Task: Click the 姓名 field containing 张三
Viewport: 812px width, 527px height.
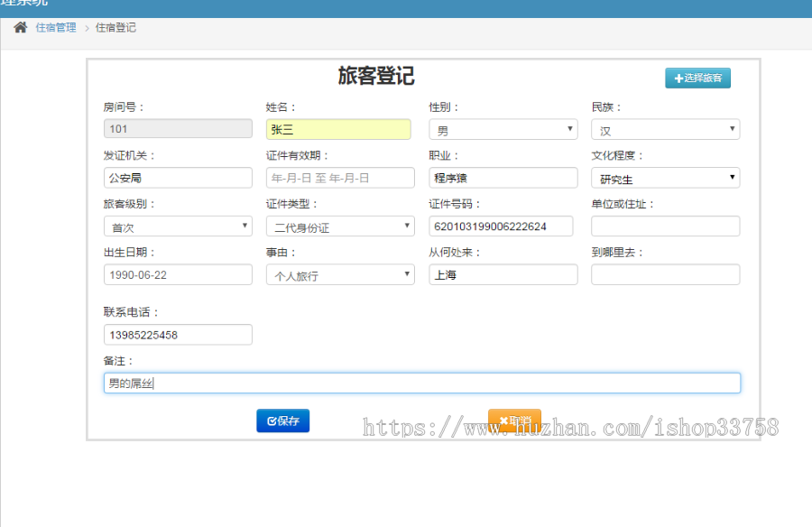Action: pyautogui.click(x=338, y=129)
